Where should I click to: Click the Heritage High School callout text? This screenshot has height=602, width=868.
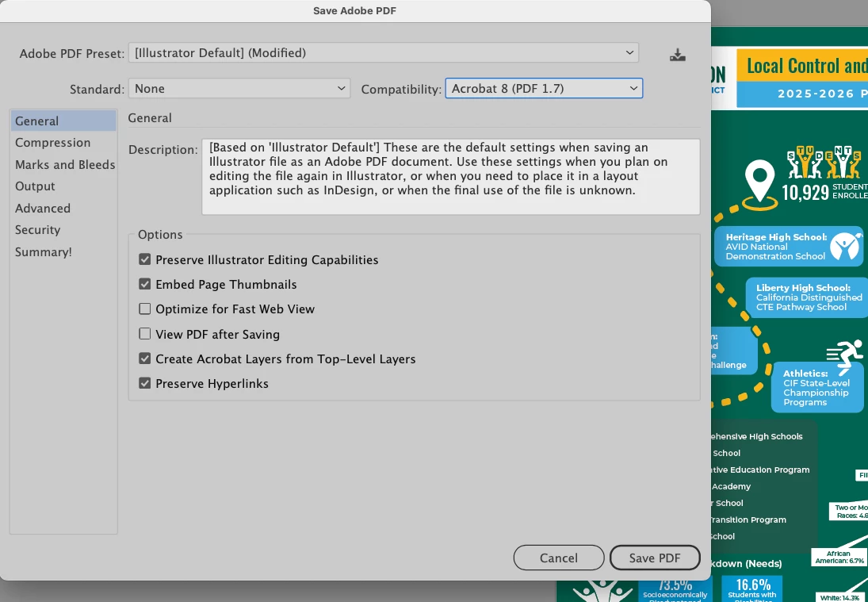[x=775, y=247]
